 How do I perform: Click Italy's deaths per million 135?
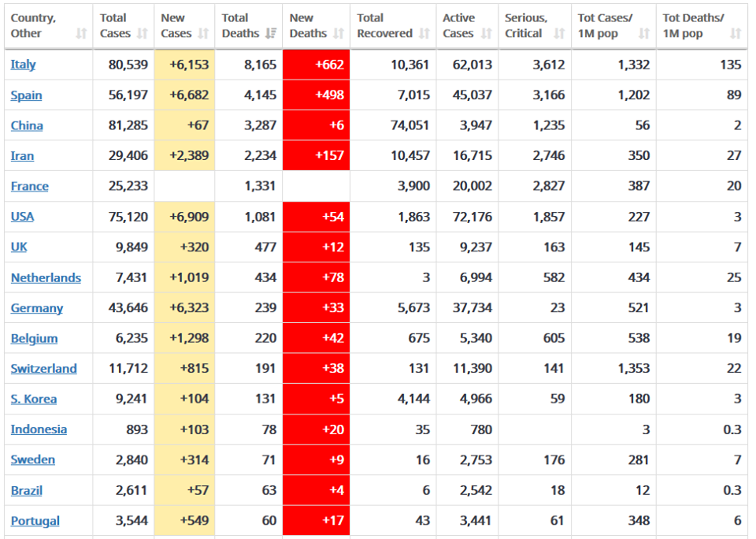(x=731, y=65)
